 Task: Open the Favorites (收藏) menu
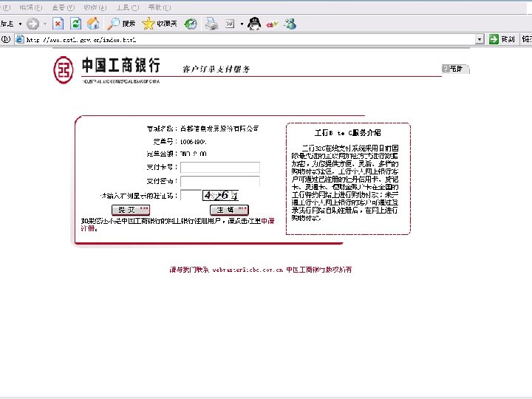(95, 7)
